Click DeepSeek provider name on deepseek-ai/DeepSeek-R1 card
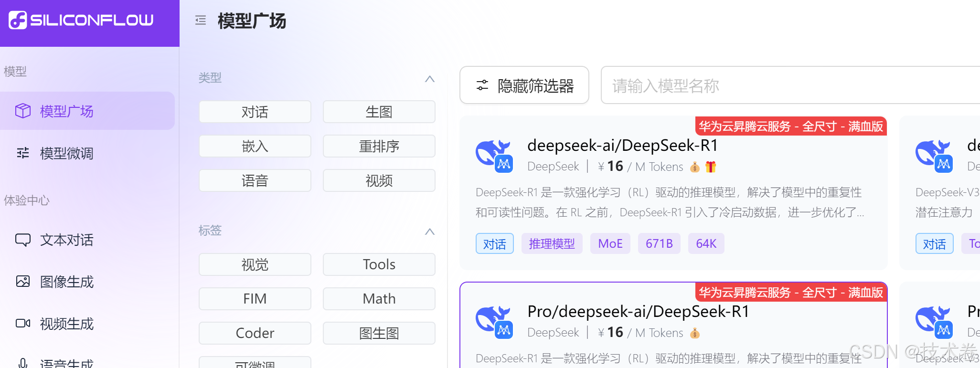 (x=553, y=167)
